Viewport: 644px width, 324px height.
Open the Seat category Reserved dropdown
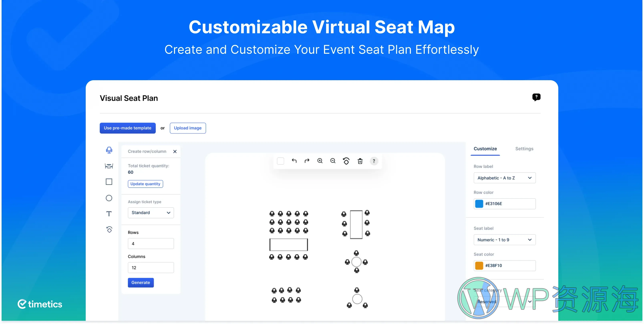504,302
